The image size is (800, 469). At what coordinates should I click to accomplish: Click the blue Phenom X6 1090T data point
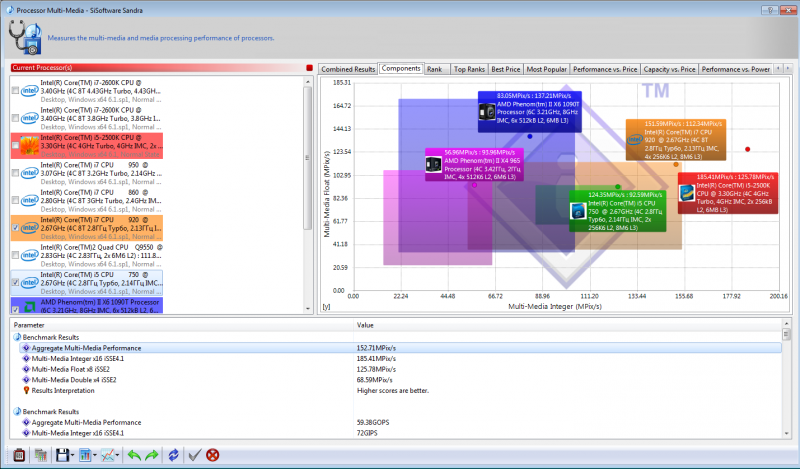click(530, 136)
